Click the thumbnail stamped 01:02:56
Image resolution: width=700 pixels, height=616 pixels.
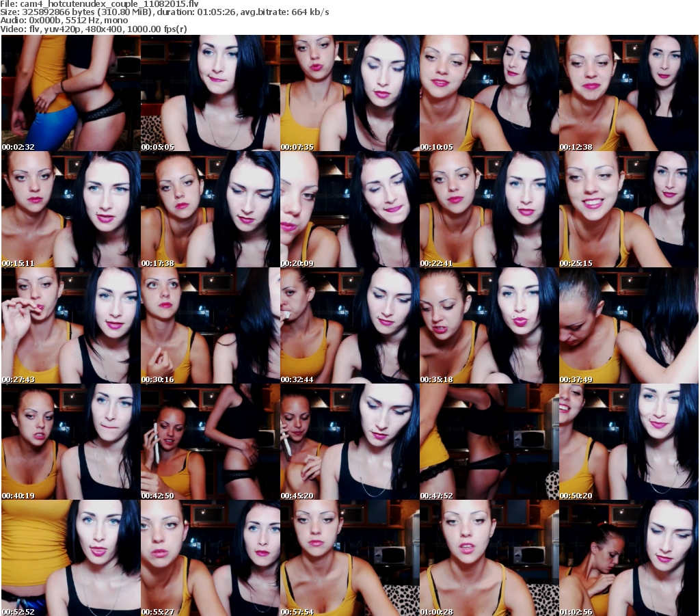[x=629, y=558]
